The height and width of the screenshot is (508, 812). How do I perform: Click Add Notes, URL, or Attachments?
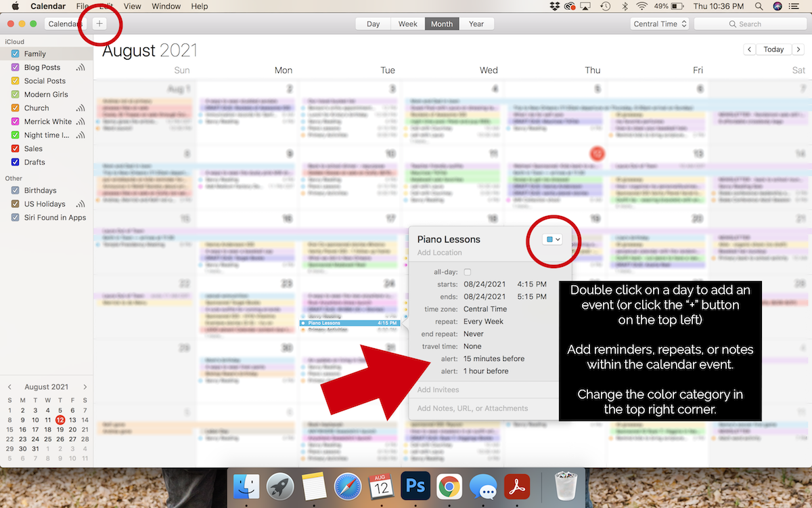(x=473, y=408)
